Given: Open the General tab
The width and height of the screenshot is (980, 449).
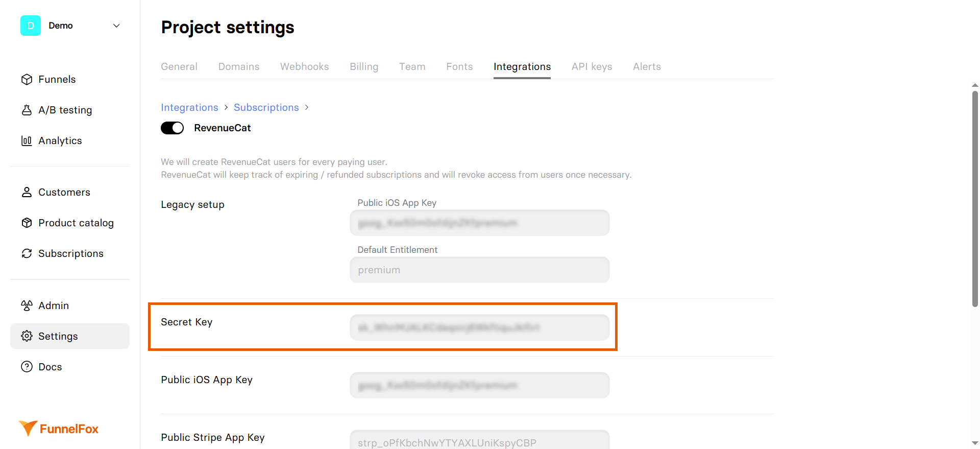Looking at the screenshot, I should click(179, 66).
